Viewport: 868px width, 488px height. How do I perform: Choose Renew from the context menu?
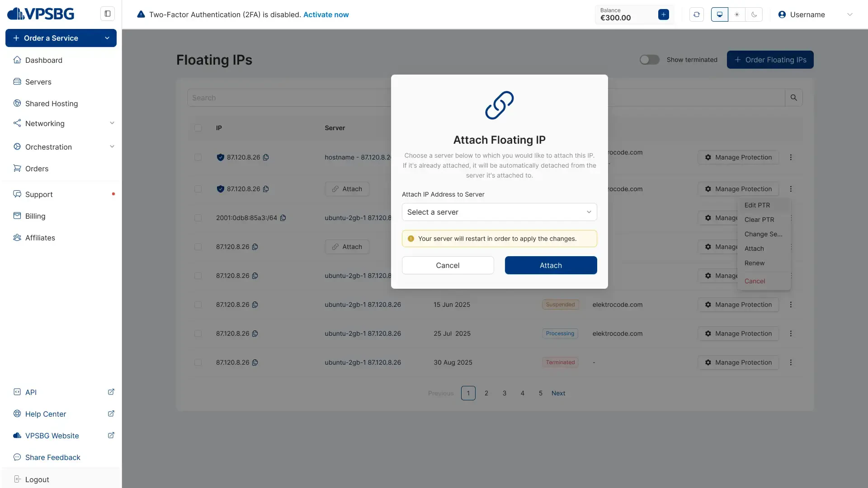[x=754, y=263]
